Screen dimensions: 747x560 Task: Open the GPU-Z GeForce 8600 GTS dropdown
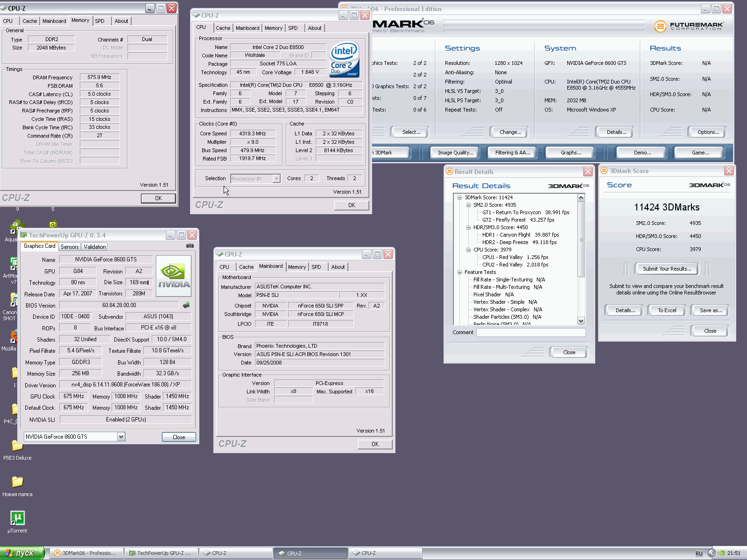[x=121, y=437]
